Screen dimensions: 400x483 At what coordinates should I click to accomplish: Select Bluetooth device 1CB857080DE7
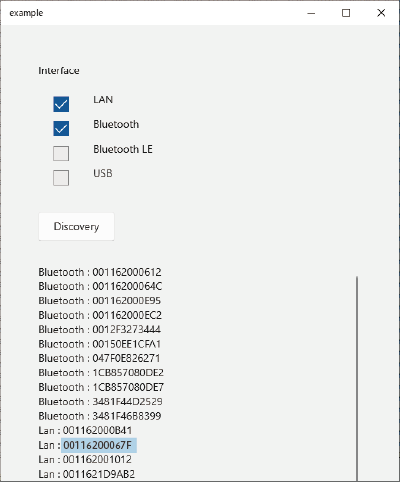click(101, 387)
